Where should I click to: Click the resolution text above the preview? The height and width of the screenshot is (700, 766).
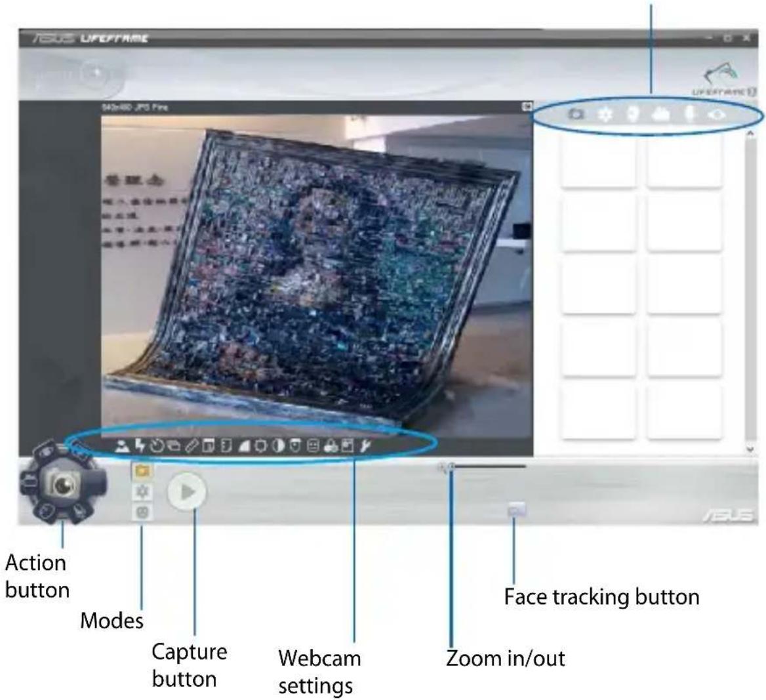(x=135, y=107)
